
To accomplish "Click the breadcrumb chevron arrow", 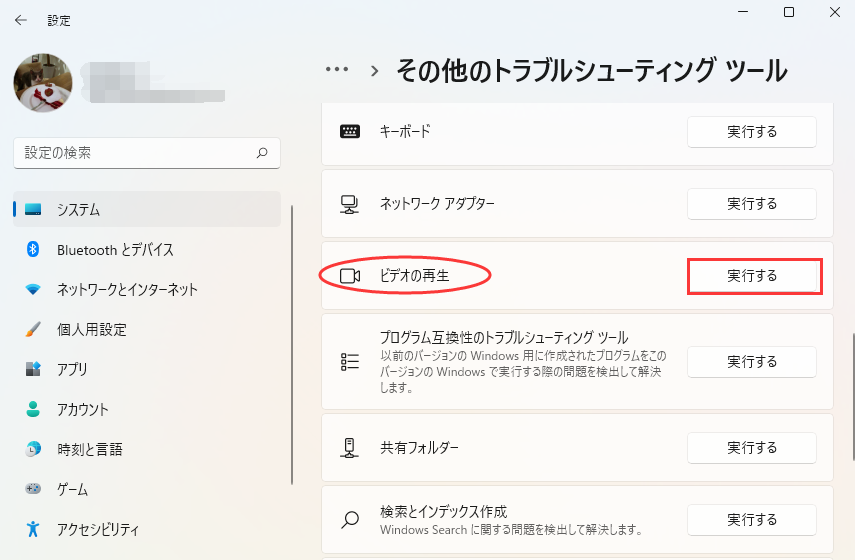I will [374, 71].
